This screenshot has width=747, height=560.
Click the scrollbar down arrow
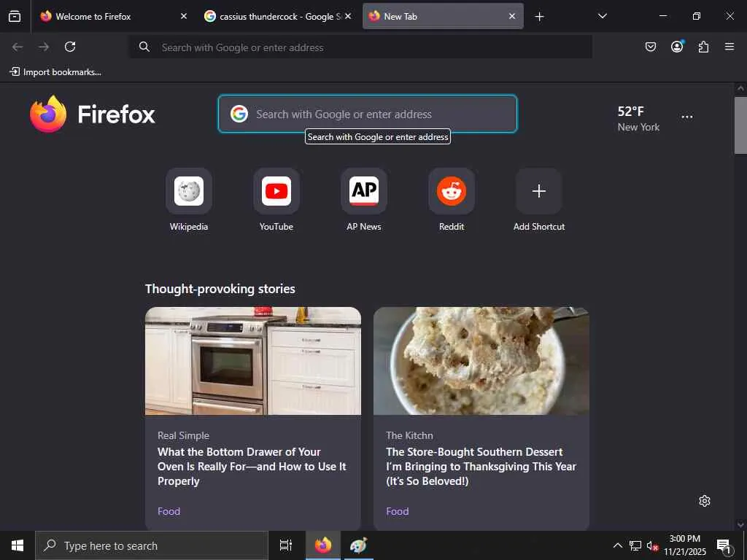coord(740,525)
